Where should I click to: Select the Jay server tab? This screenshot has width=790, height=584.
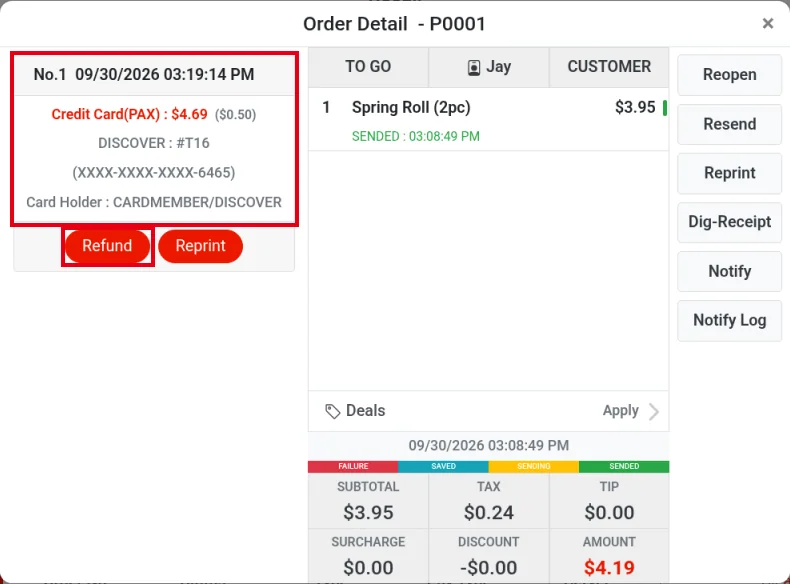point(489,67)
